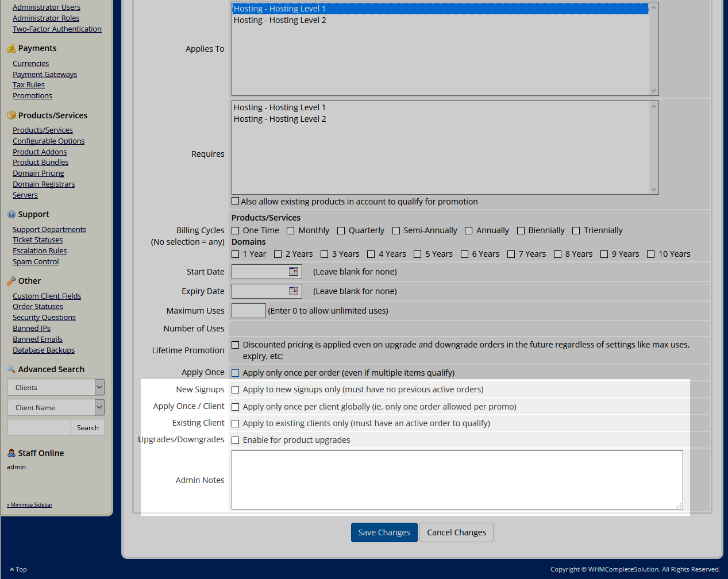Click the Support section icon
Image resolution: width=728 pixels, height=579 pixels.
(x=11, y=215)
